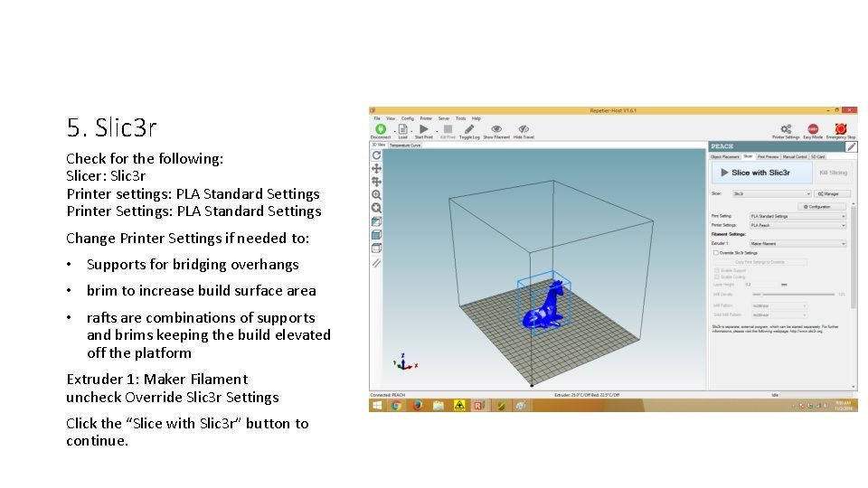This screenshot has width=868, height=488.
Task: Open dropdown arrow next to Disconnect
Action: click(x=394, y=131)
